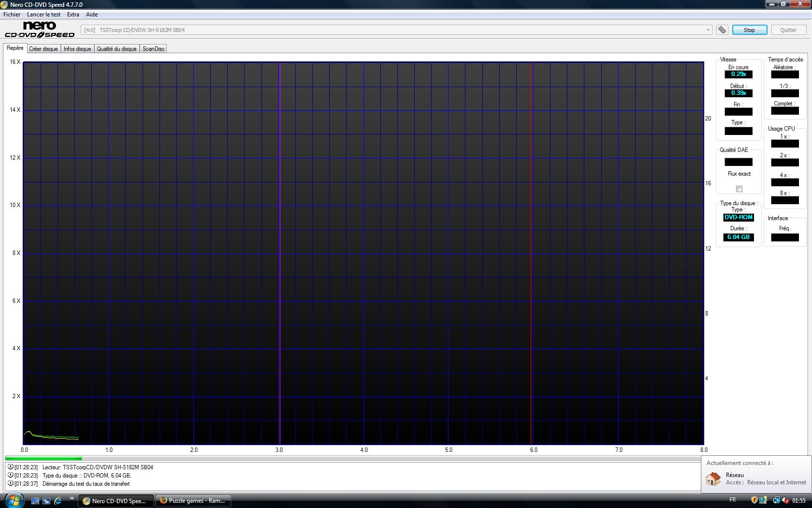Viewport: 812px width, 508px height.
Task: Click the FR language indicator in taskbar
Action: (x=732, y=500)
